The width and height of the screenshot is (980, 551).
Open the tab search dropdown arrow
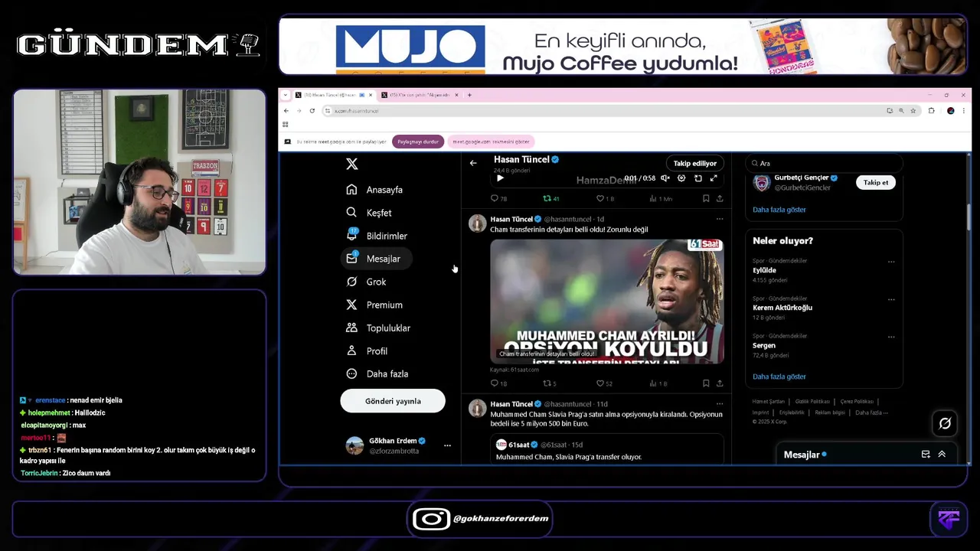point(286,95)
